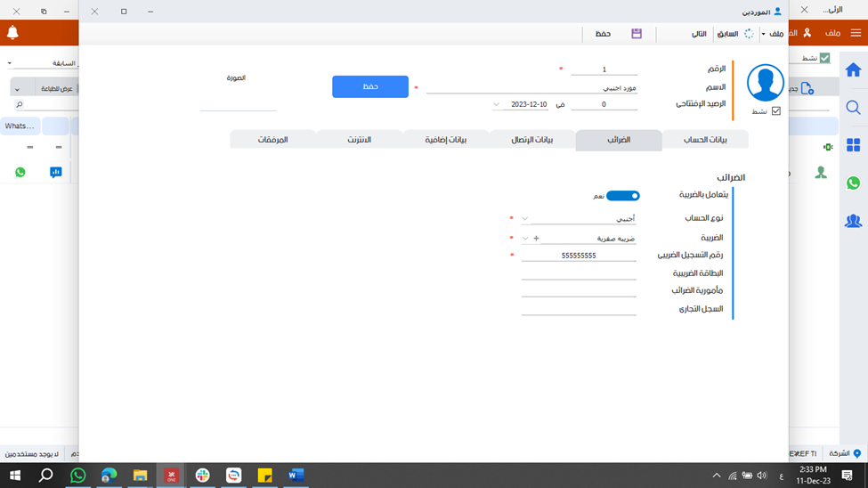Viewport: 868px width, 488px height.
Task: Click the blue chart message icon
Action: pyautogui.click(x=56, y=172)
